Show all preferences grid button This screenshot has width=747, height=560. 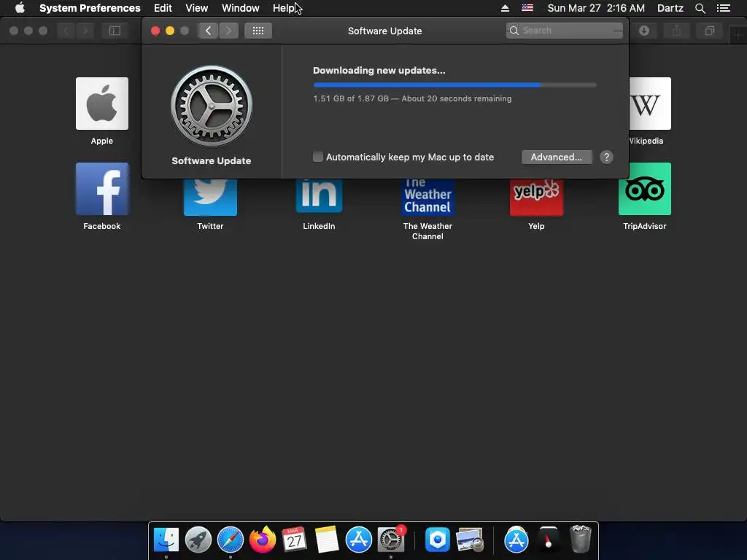click(258, 31)
